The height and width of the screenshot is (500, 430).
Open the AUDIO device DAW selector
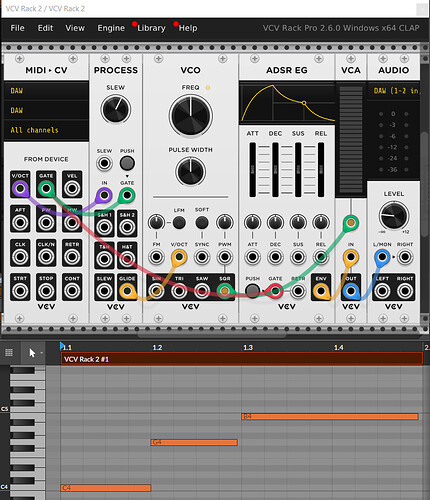click(x=393, y=91)
